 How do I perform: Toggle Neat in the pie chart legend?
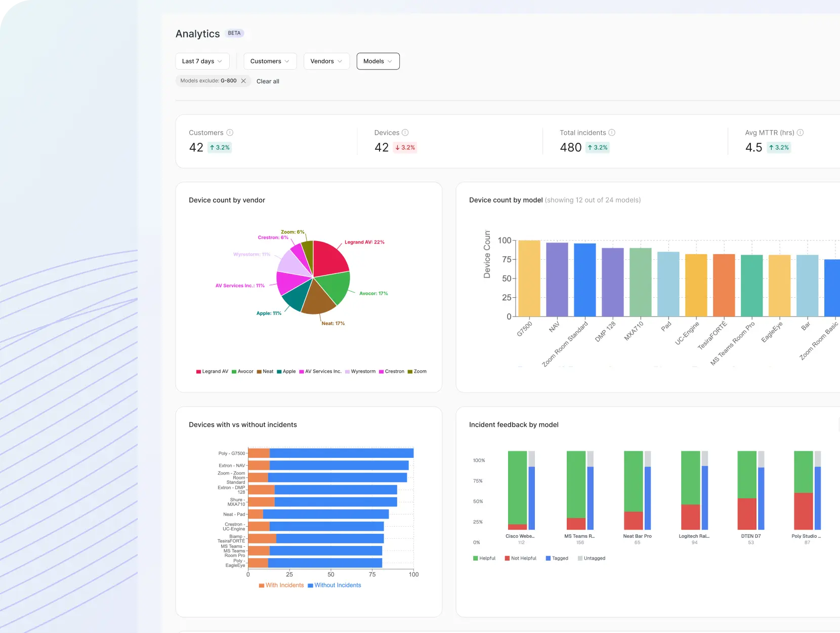(265, 372)
